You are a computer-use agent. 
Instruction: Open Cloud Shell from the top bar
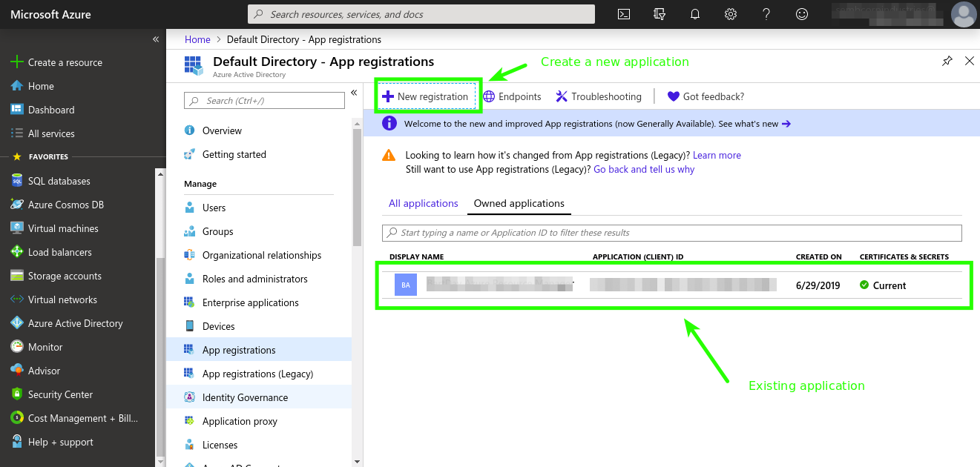625,14
